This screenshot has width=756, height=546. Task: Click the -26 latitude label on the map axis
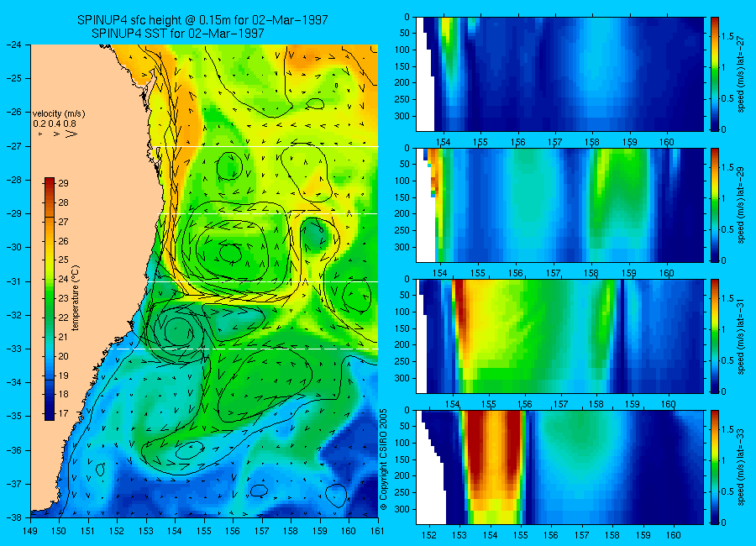(x=13, y=112)
